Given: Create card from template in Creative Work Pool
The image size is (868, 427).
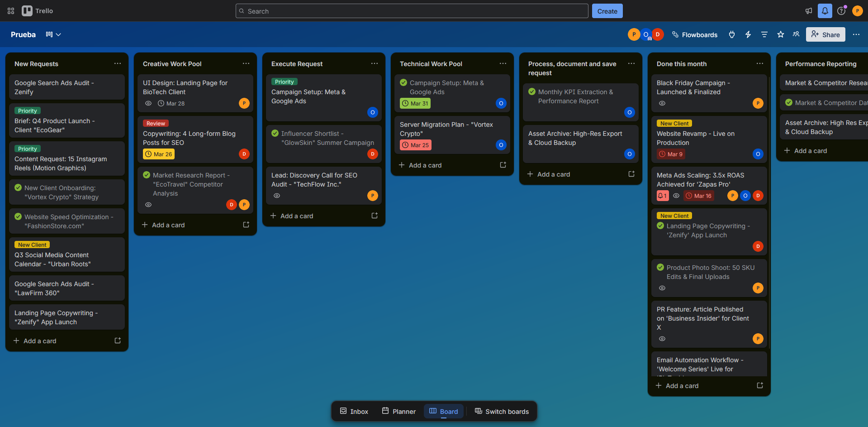Looking at the screenshot, I should (x=246, y=225).
